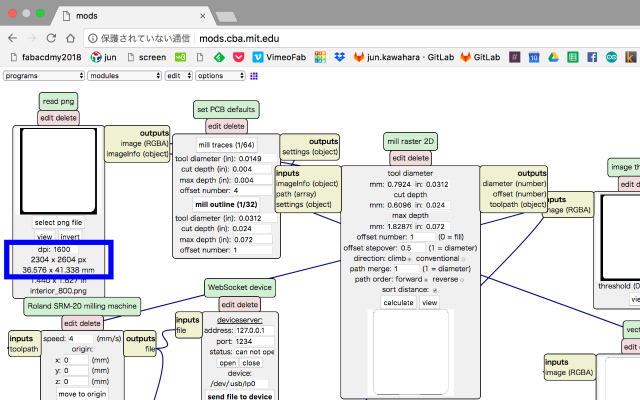Select reverse path order radio

pyautogui.click(x=462, y=280)
